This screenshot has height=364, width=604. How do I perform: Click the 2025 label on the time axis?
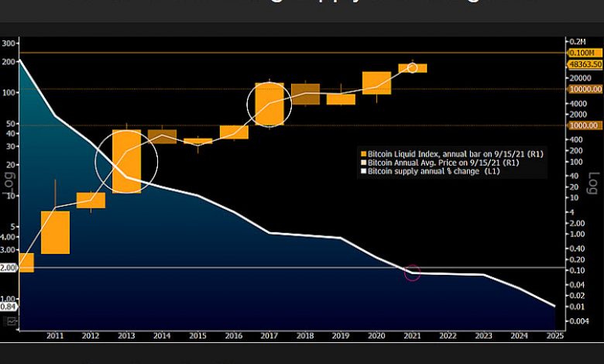tap(554, 335)
